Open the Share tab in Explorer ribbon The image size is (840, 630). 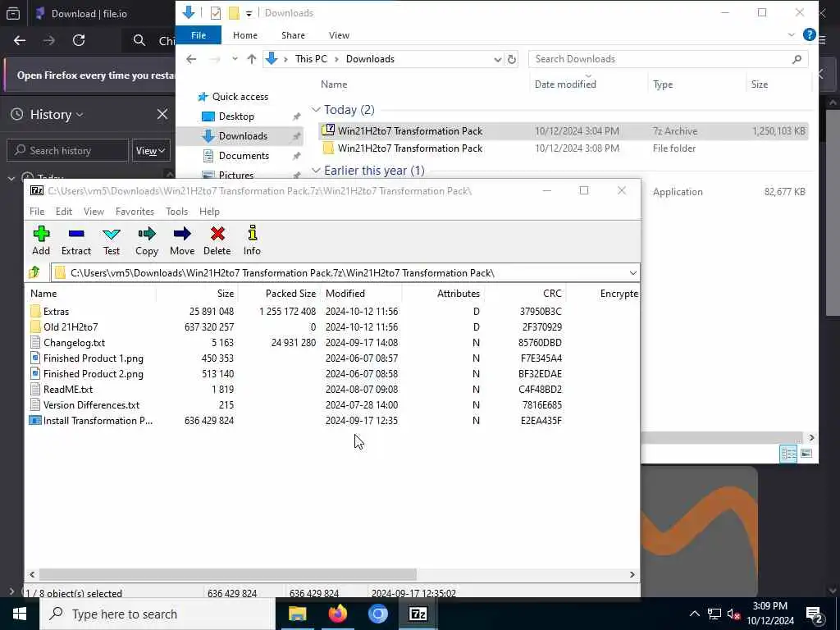tap(293, 34)
